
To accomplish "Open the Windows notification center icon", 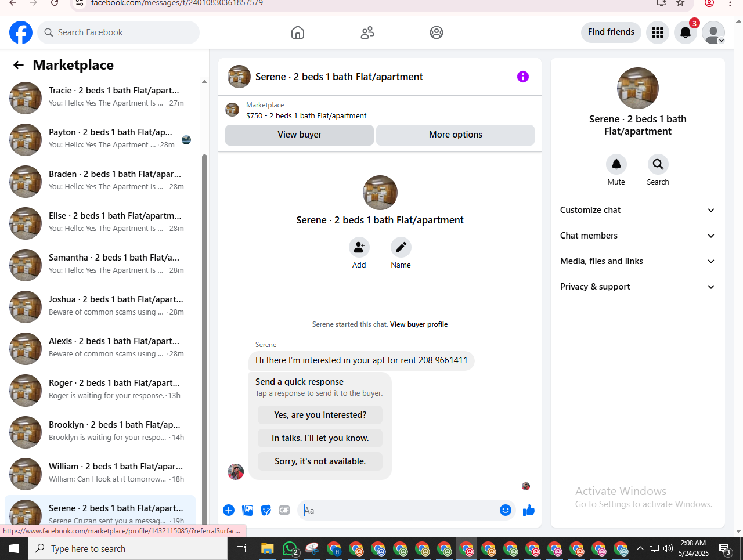I will pos(724,548).
